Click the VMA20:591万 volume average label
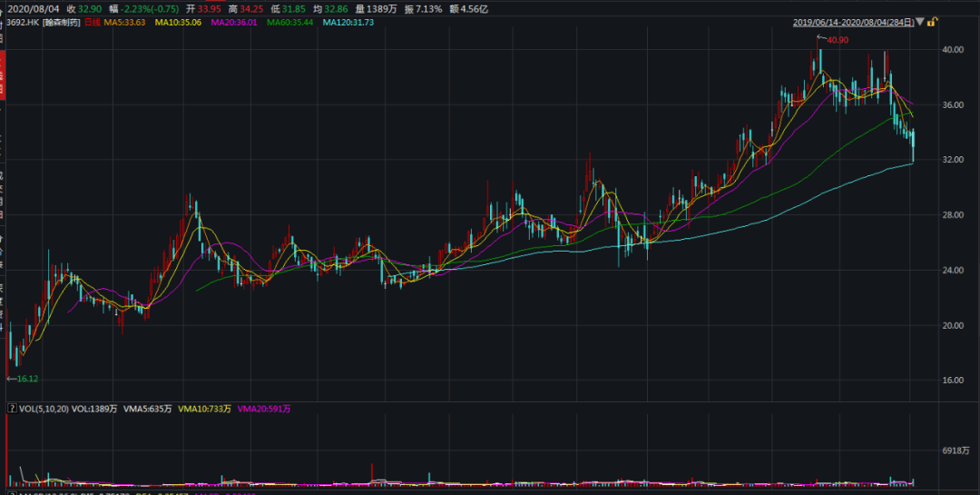 264,410
